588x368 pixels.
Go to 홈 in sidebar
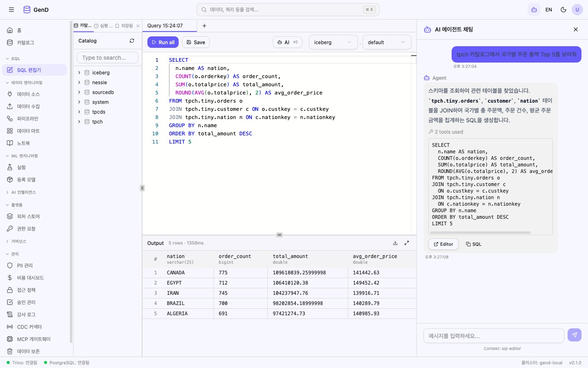(34, 30)
